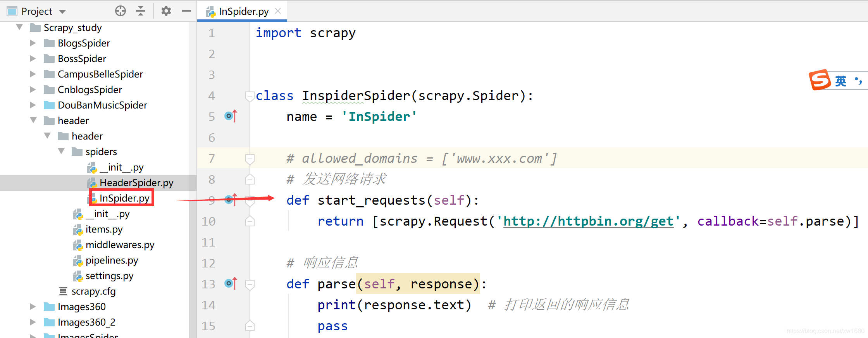The height and width of the screenshot is (338, 868).
Task: Click the settings.py Python file icon
Action: (78, 276)
